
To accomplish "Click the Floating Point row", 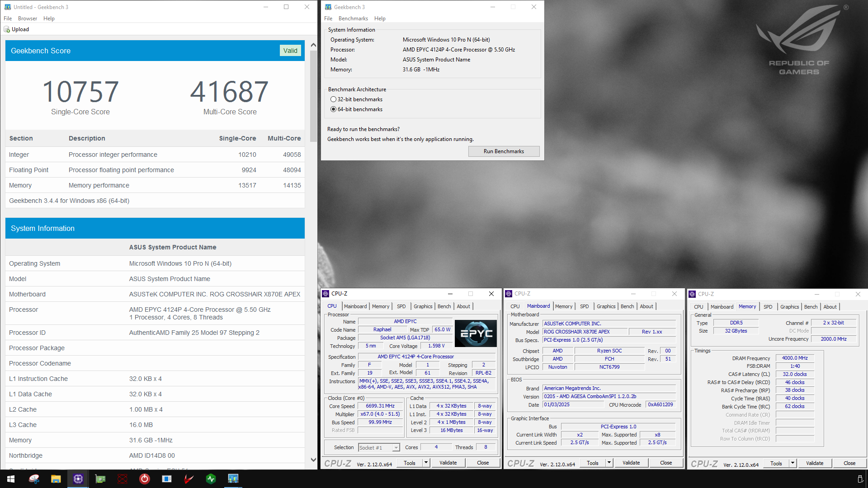I will (x=155, y=170).
